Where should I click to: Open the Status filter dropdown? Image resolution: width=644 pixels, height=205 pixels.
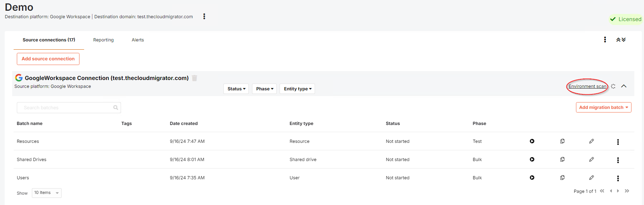point(236,89)
